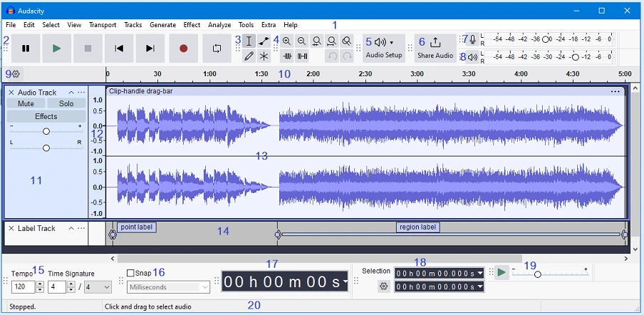Viewport: 644px width, 315px height.
Task: Adjust the Audio Track gain slider
Action: click(46, 131)
